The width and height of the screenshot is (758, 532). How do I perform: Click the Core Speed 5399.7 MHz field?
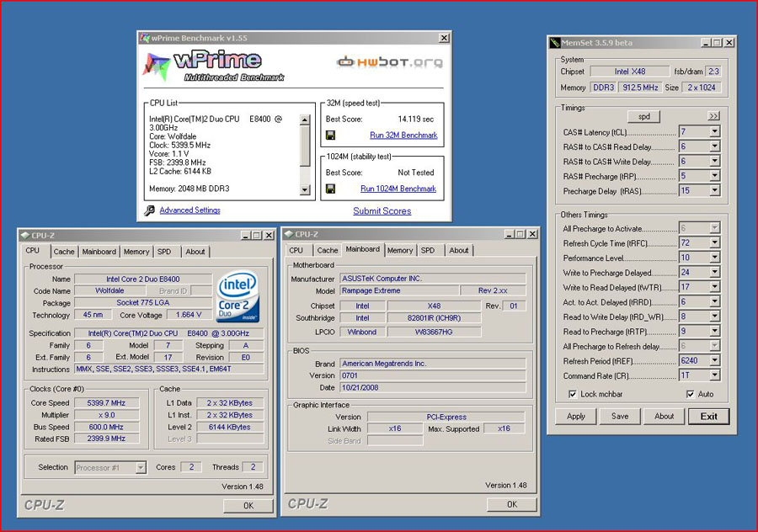point(106,403)
